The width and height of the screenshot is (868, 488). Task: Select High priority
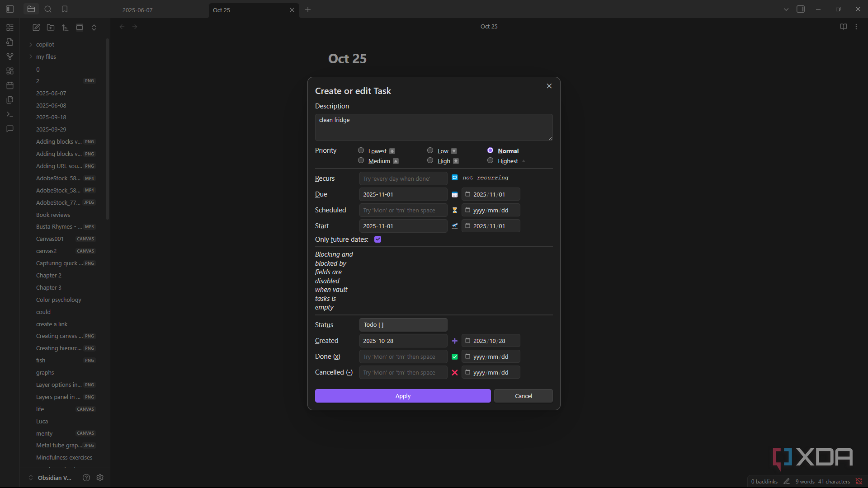click(430, 160)
